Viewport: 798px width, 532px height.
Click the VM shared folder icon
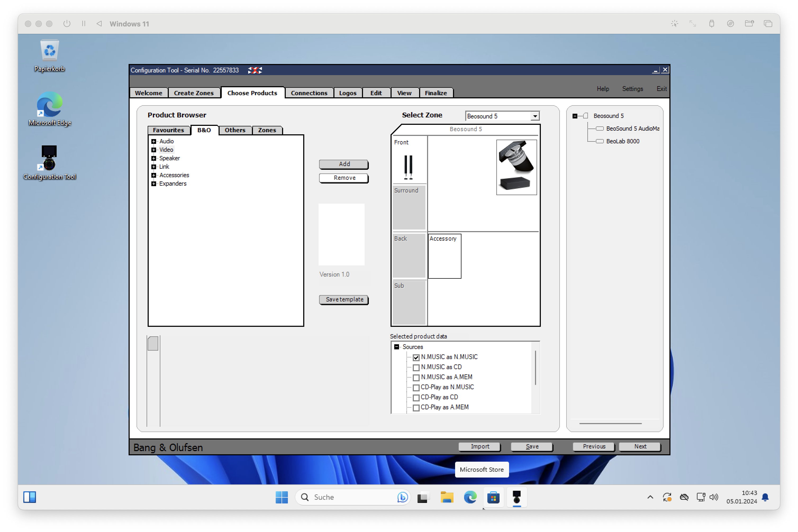tap(749, 24)
